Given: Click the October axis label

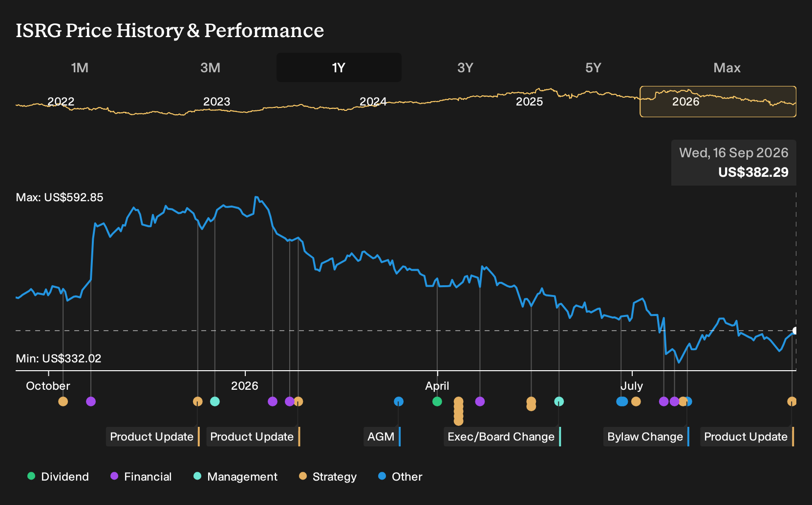Looking at the screenshot, I should 48,386.
